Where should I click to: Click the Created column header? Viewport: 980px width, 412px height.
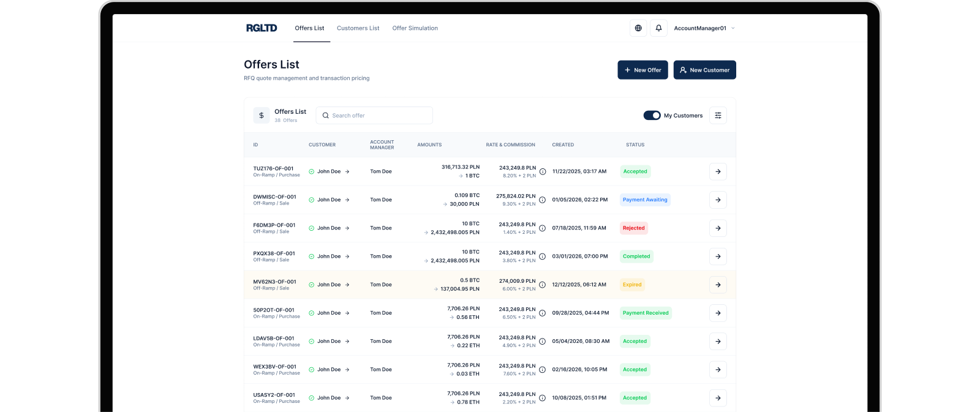(563, 145)
